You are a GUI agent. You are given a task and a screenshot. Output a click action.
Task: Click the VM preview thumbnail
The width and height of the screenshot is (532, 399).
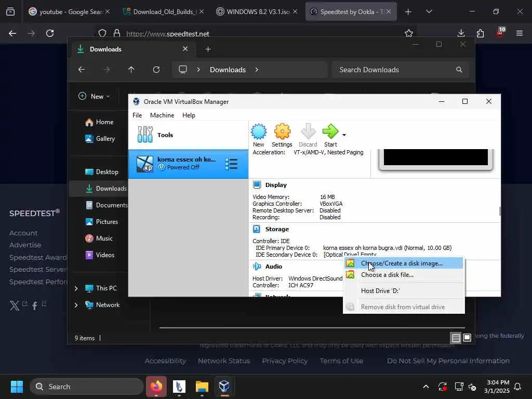(436, 158)
